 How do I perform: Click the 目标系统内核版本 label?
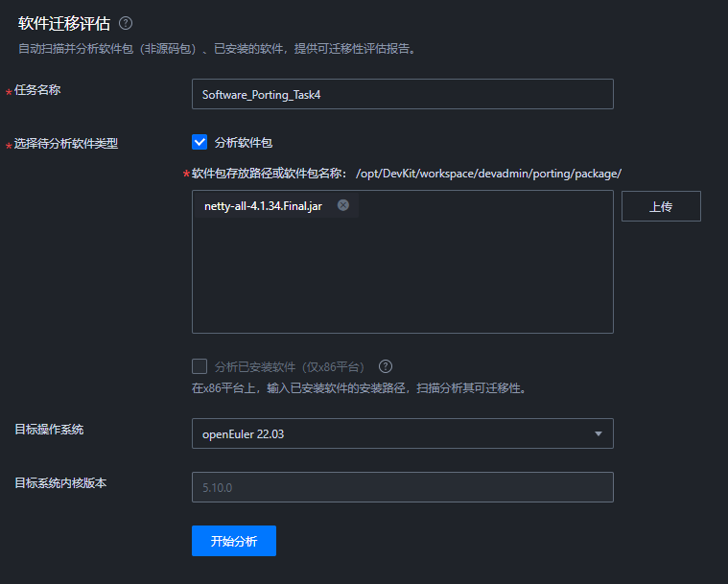tap(60, 482)
